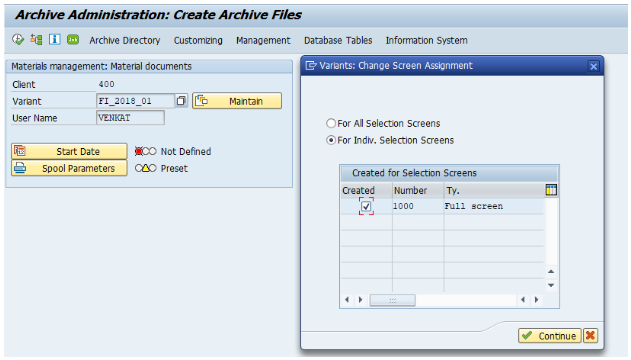Click the Variant input field

135,101
